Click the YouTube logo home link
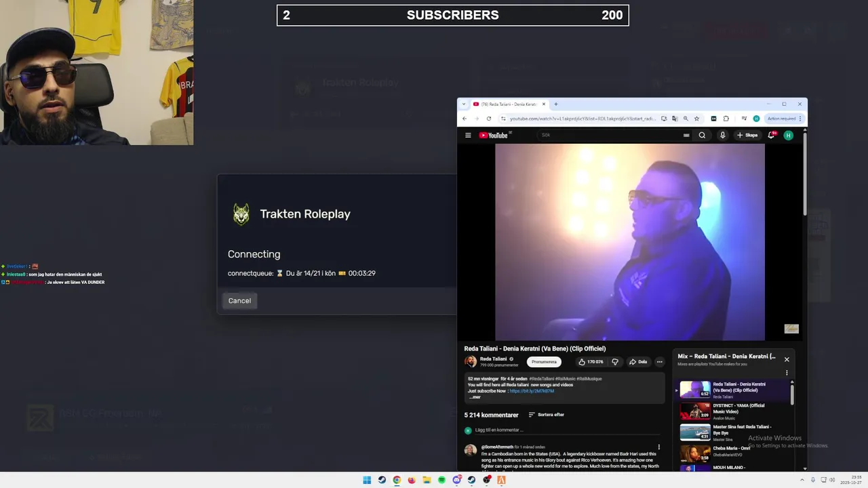The height and width of the screenshot is (488, 868). coord(494,135)
